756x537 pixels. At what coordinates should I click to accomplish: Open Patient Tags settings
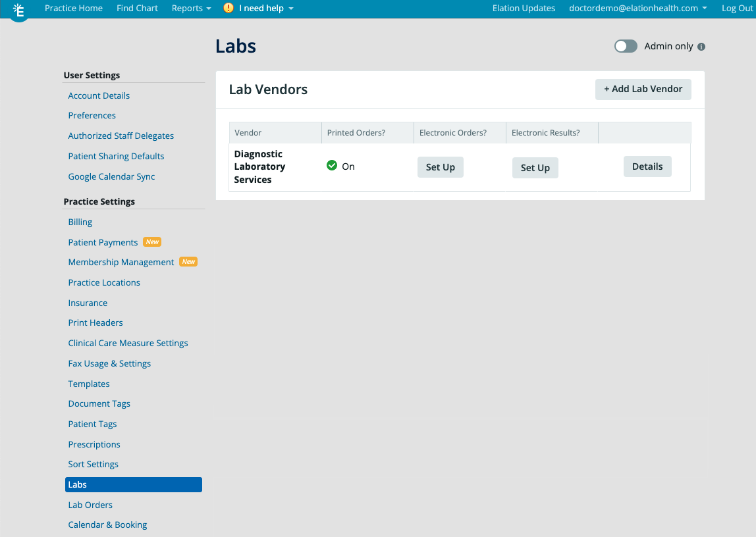tap(92, 424)
